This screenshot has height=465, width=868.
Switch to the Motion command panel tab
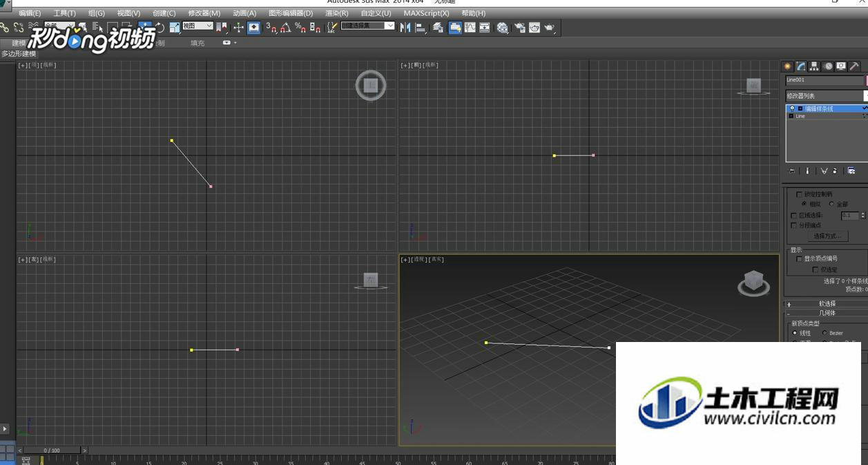tap(828, 66)
